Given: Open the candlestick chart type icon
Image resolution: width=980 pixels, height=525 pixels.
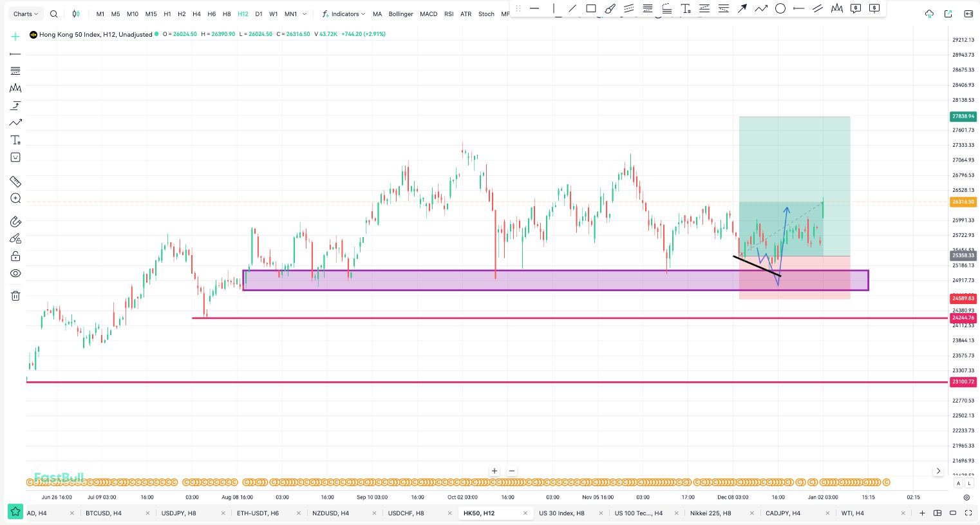Looking at the screenshot, I should click(x=76, y=14).
